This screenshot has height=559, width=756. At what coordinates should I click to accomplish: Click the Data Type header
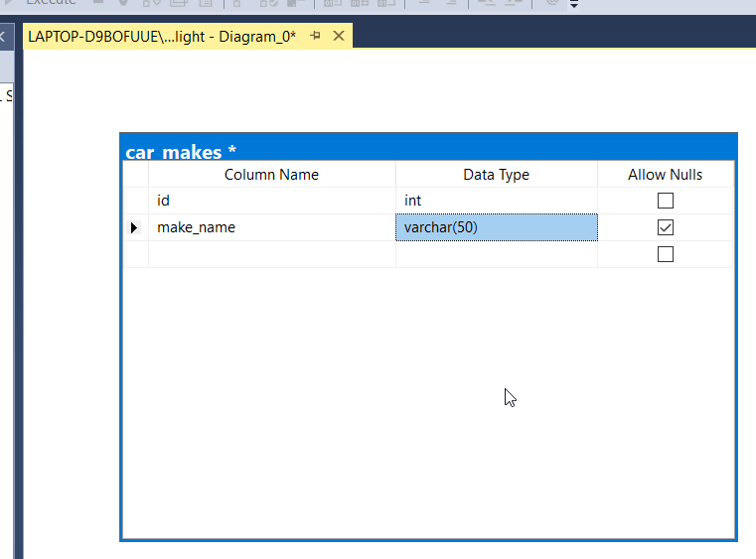click(x=496, y=175)
